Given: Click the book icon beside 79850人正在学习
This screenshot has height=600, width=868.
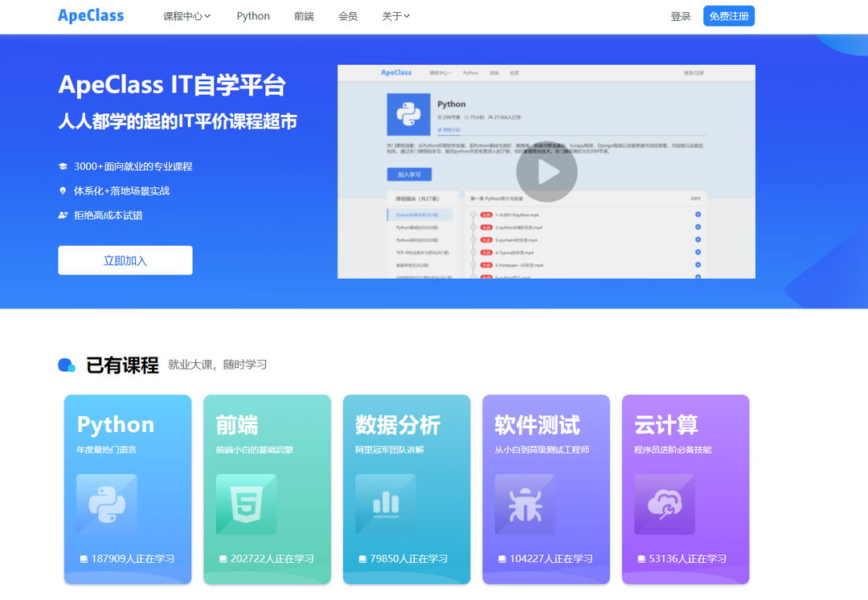Looking at the screenshot, I should [x=362, y=559].
